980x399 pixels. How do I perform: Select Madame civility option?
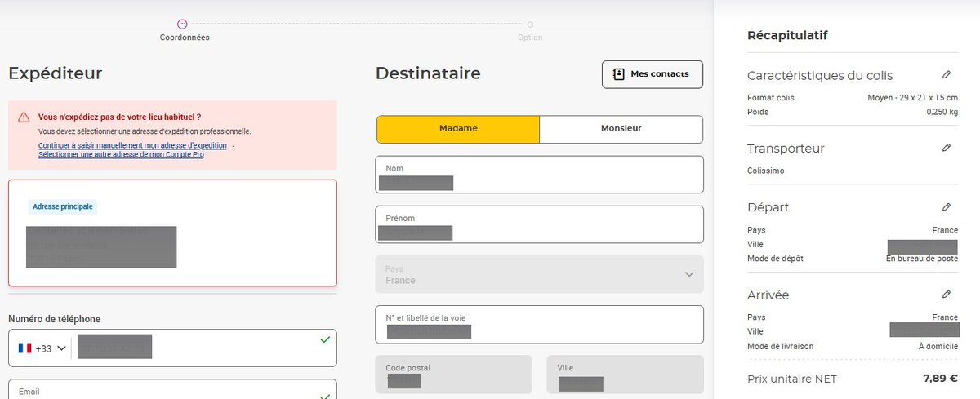[x=458, y=129]
